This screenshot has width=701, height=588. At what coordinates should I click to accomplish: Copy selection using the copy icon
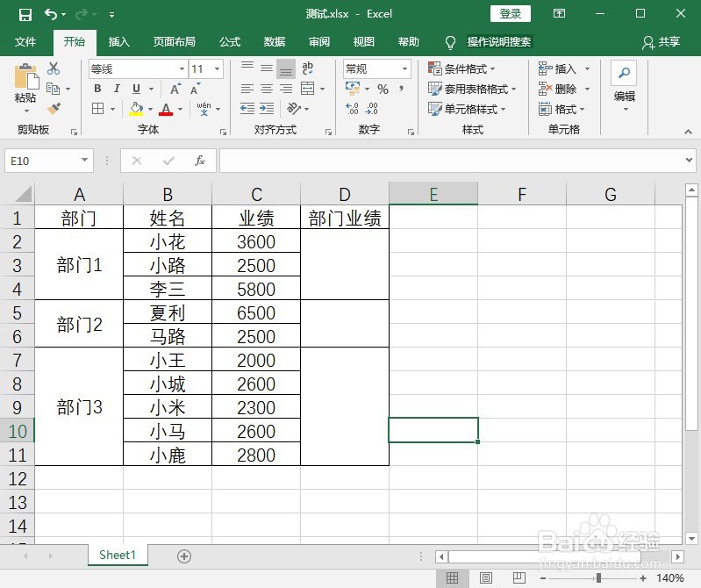54,89
